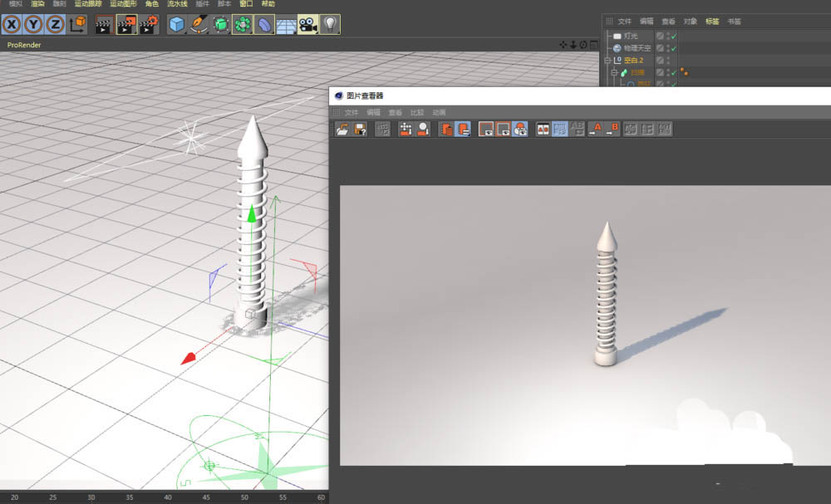
Task: Open 文件 menu in Picture Viewer
Action: [x=352, y=113]
